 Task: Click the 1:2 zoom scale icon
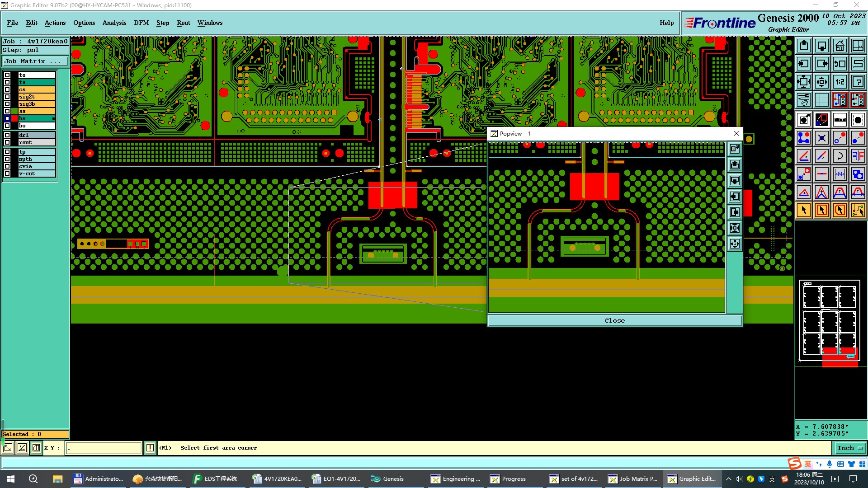pos(840,82)
